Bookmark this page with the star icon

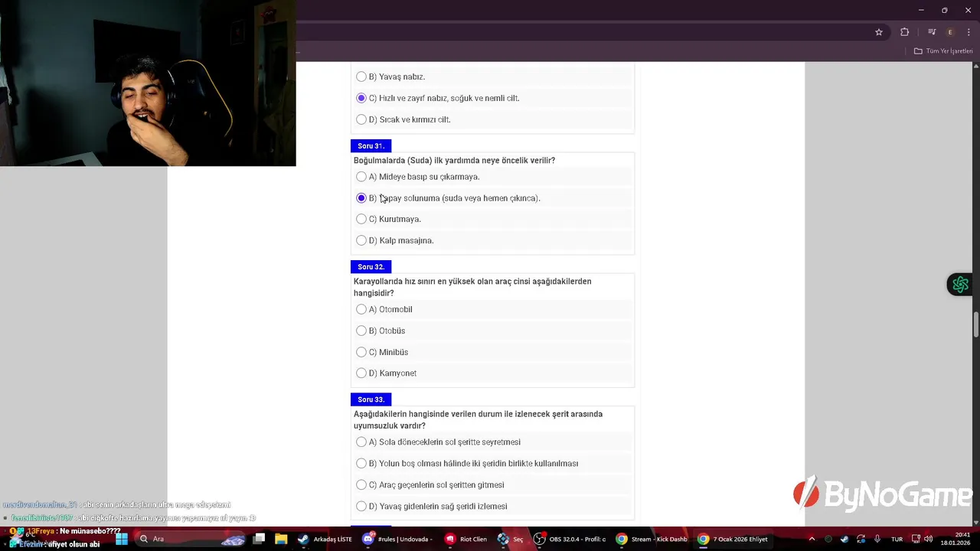pos(879,32)
